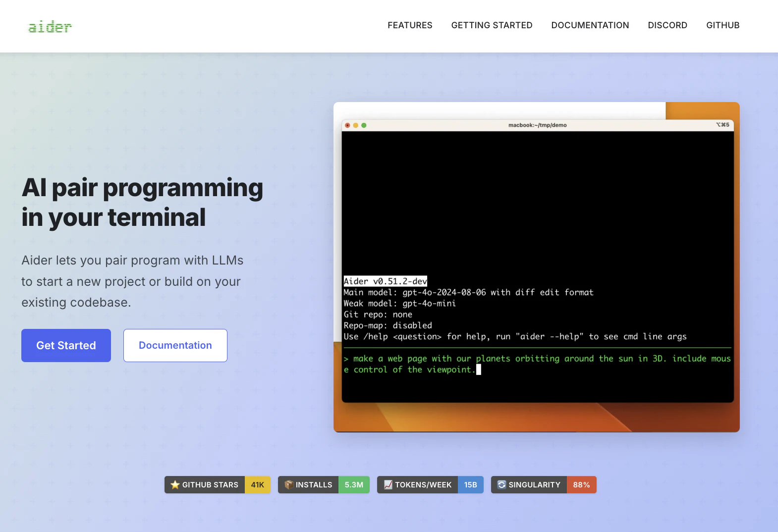Click the "Use /help <question> for help" line
This screenshot has width=778, height=532.
515,336
